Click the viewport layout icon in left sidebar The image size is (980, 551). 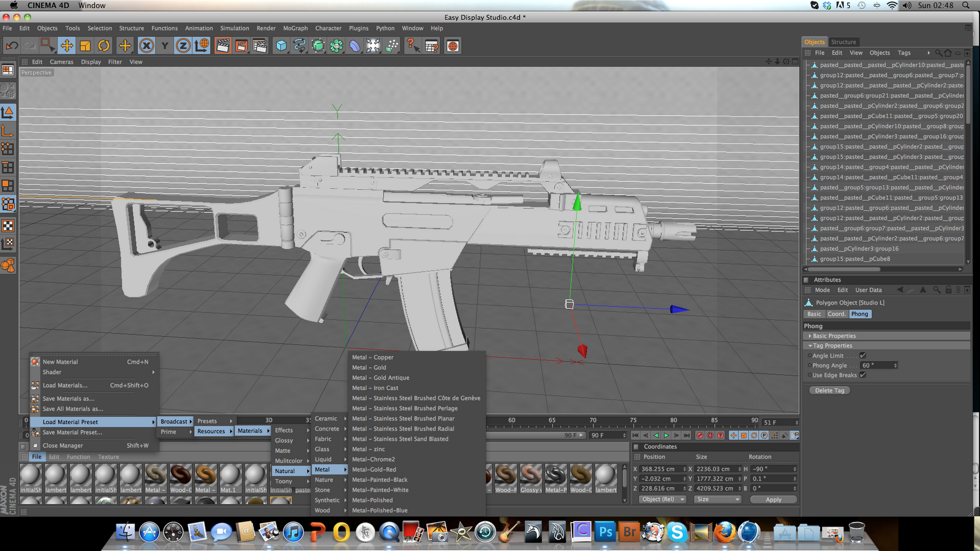[8, 70]
